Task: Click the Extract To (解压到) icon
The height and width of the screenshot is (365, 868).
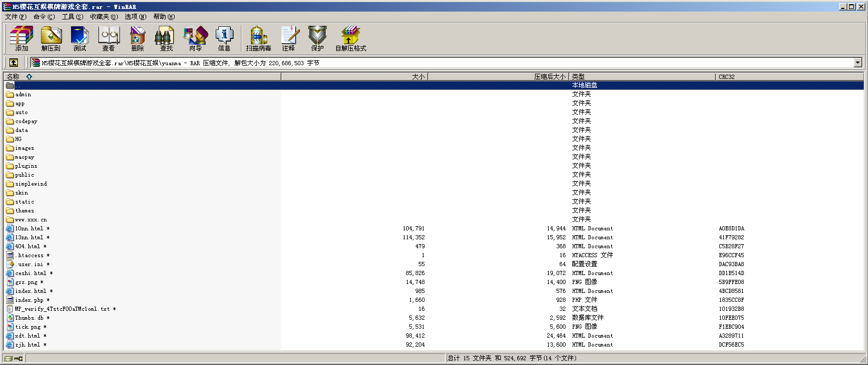Action: coord(51,38)
